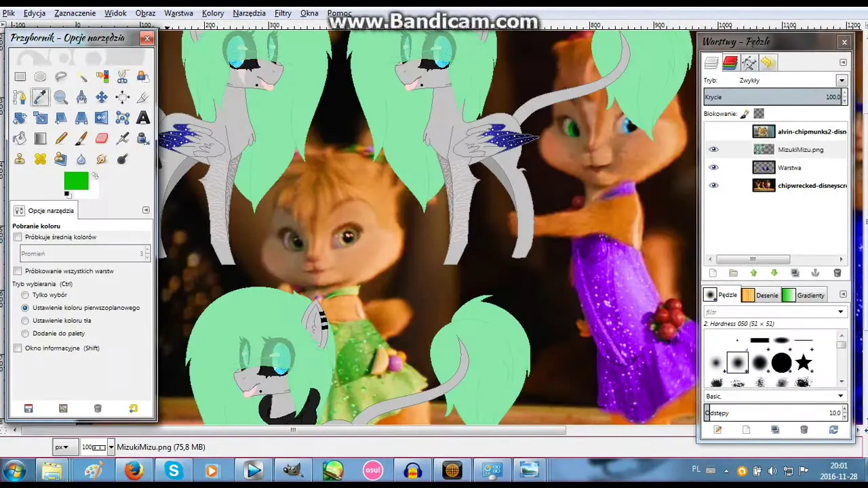
Task: Open the tool options panel menu arrow
Action: click(146, 210)
